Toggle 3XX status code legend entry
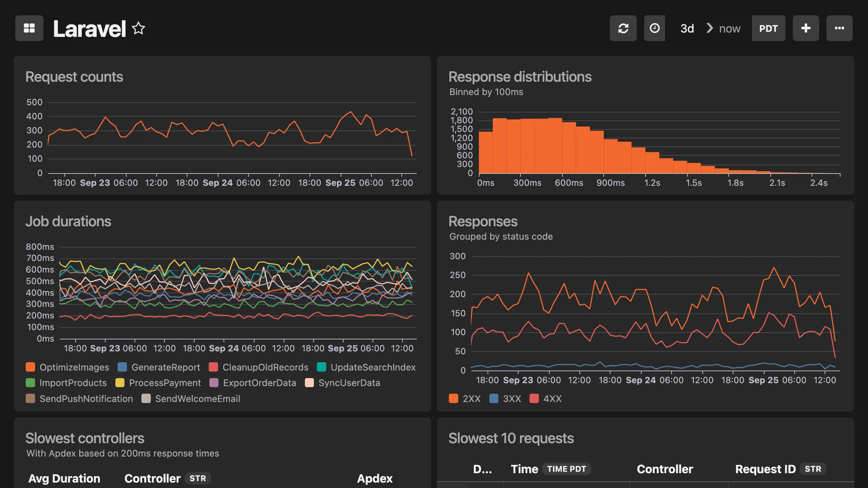This screenshot has height=488, width=868. pos(505,399)
